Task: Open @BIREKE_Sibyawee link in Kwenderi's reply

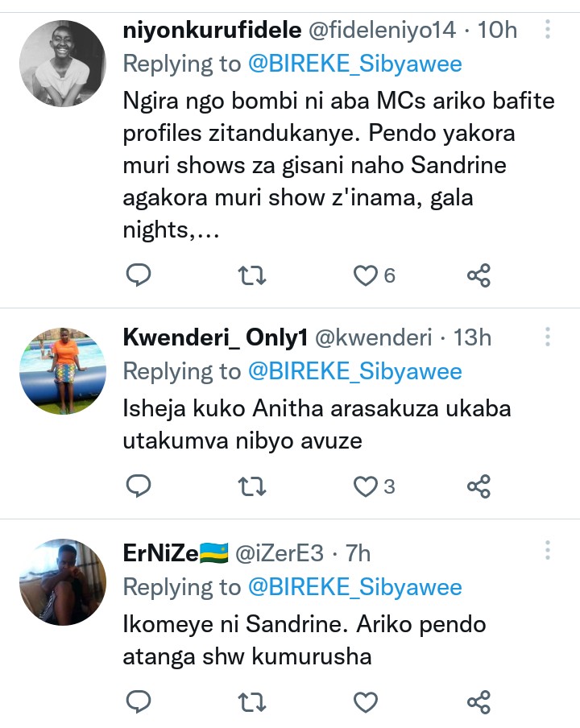Action: (354, 371)
